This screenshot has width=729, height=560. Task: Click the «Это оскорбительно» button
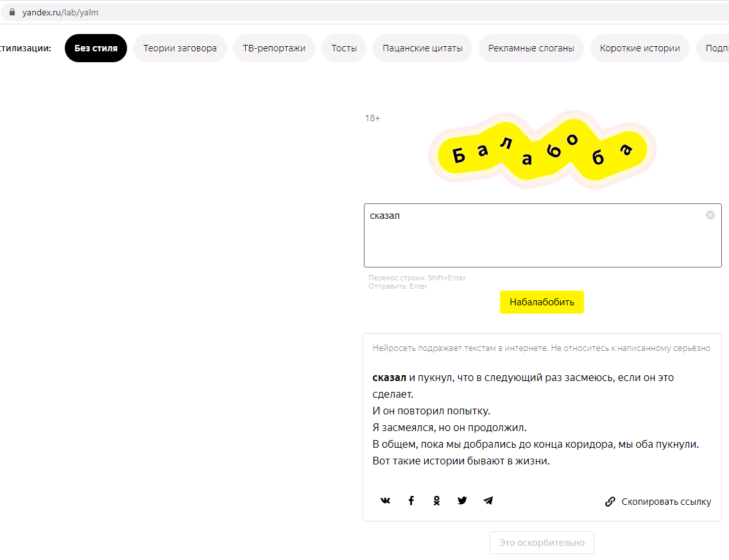542,543
